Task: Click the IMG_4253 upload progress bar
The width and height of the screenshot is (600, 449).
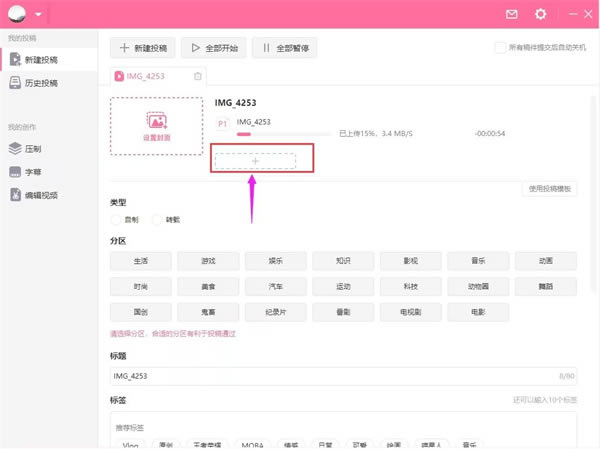Action: click(284, 134)
